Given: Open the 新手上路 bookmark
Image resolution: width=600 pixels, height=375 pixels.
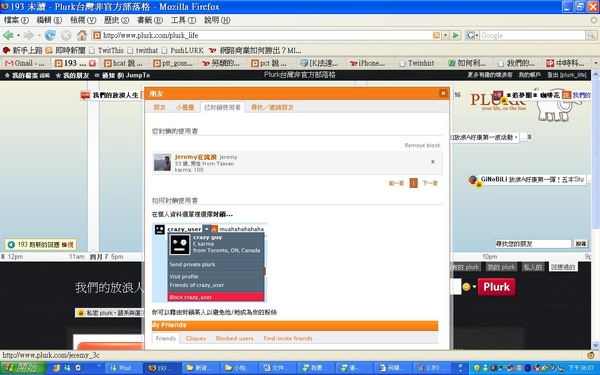Looking at the screenshot, I should point(23,50).
